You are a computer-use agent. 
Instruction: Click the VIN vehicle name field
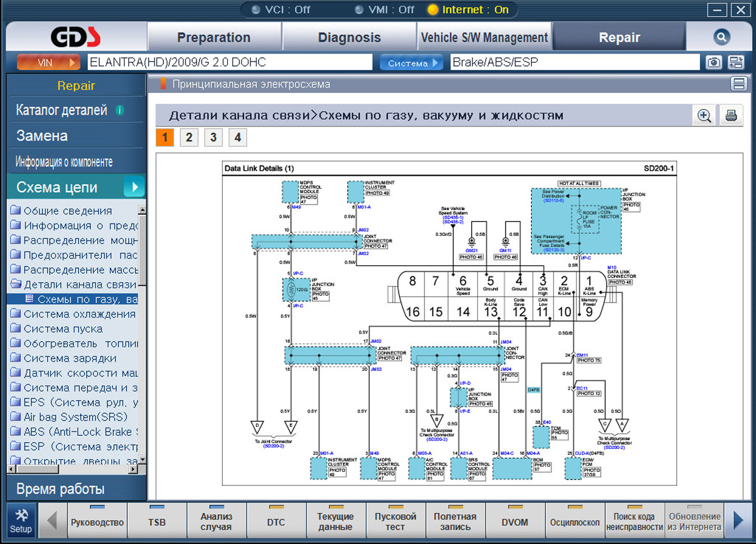coord(229,62)
